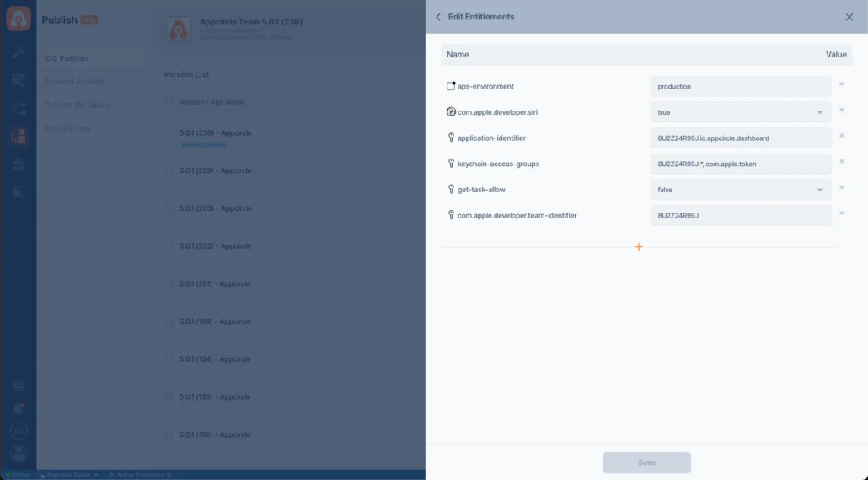Screen dimensions: 868x480
Task: Open the Build module hammer icon
Action: point(19,52)
